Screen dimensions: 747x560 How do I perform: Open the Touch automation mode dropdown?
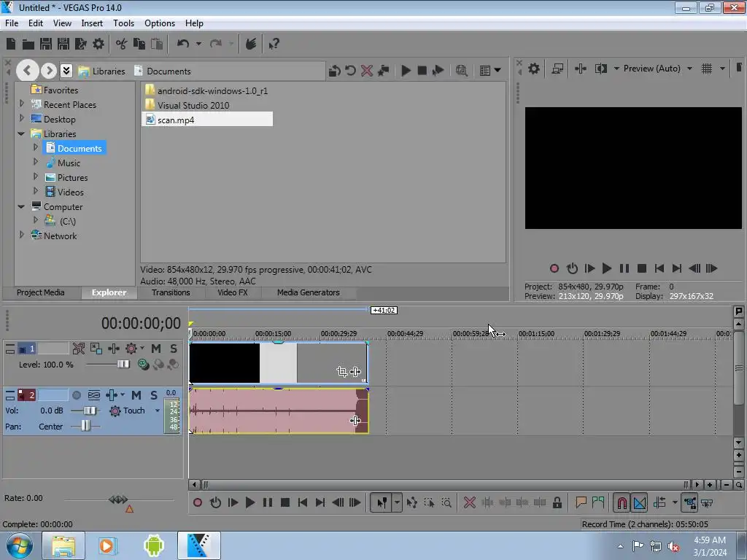coord(158,411)
